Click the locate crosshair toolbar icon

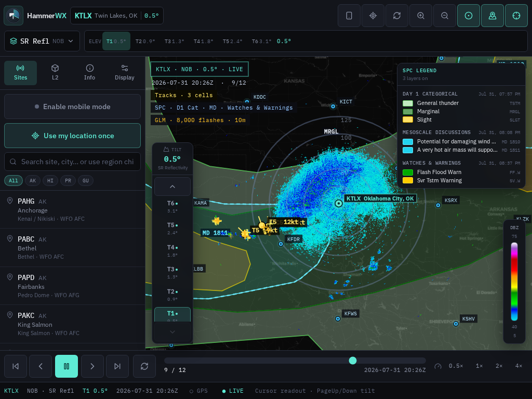373,16
